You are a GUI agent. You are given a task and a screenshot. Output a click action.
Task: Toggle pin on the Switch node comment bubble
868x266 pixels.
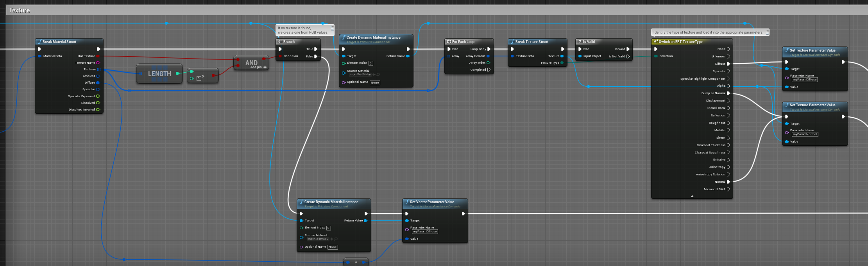tap(768, 31)
